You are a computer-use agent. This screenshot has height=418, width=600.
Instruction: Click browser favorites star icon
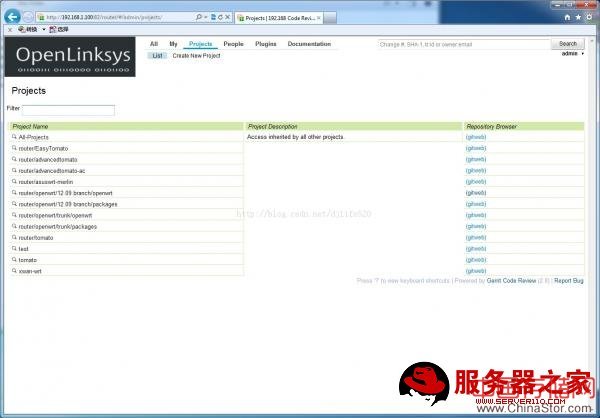(x=578, y=17)
